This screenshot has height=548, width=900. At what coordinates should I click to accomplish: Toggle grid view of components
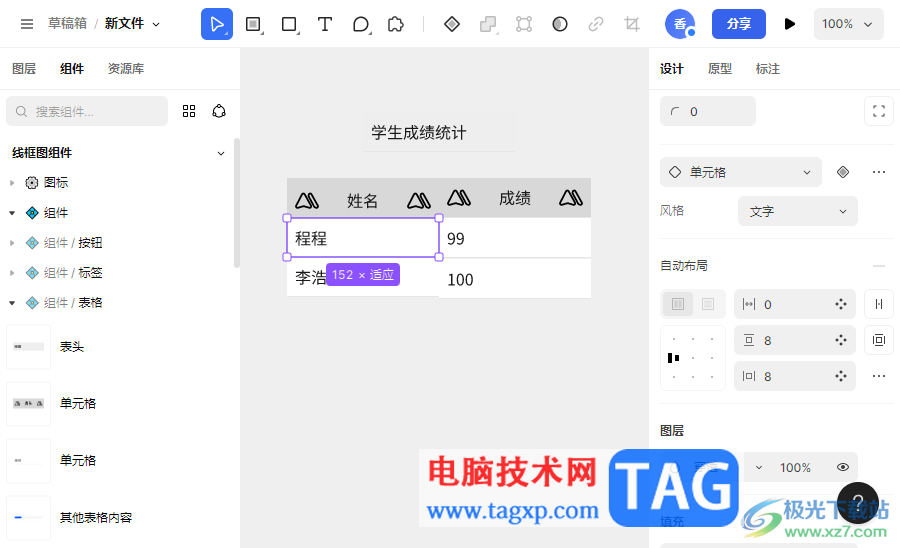[x=189, y=111]
